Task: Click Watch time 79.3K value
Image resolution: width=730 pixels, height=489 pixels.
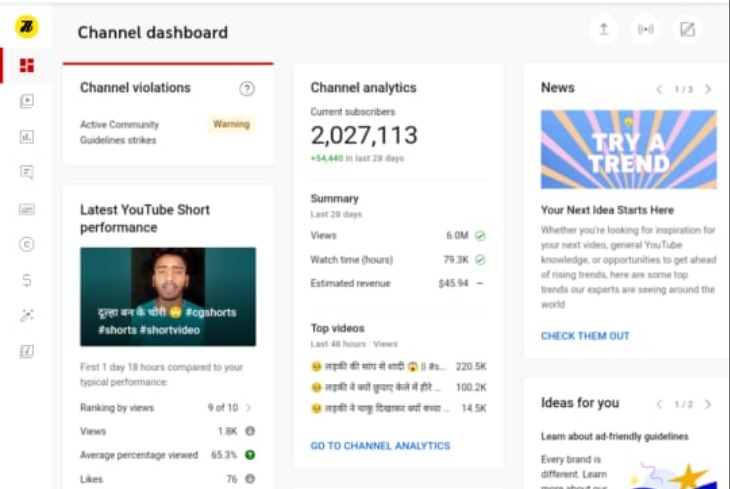Action: 456,259
